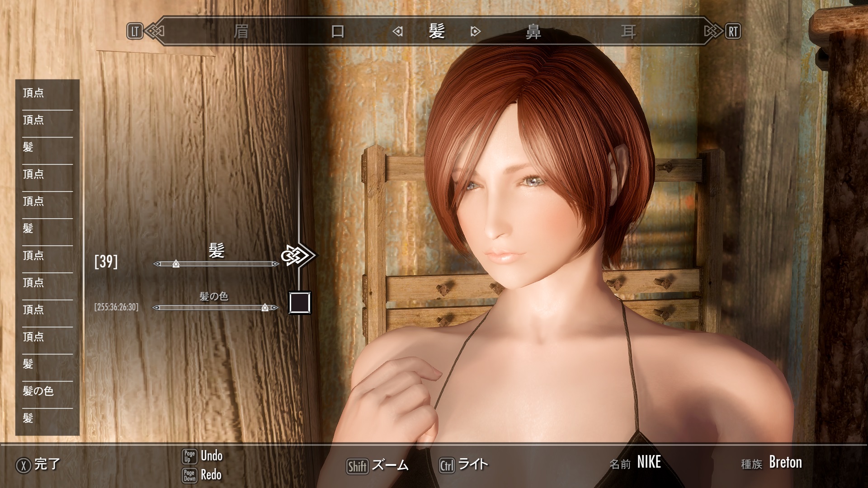Click the race label Breton
868x488 pixels.
[x=785, y=462]
